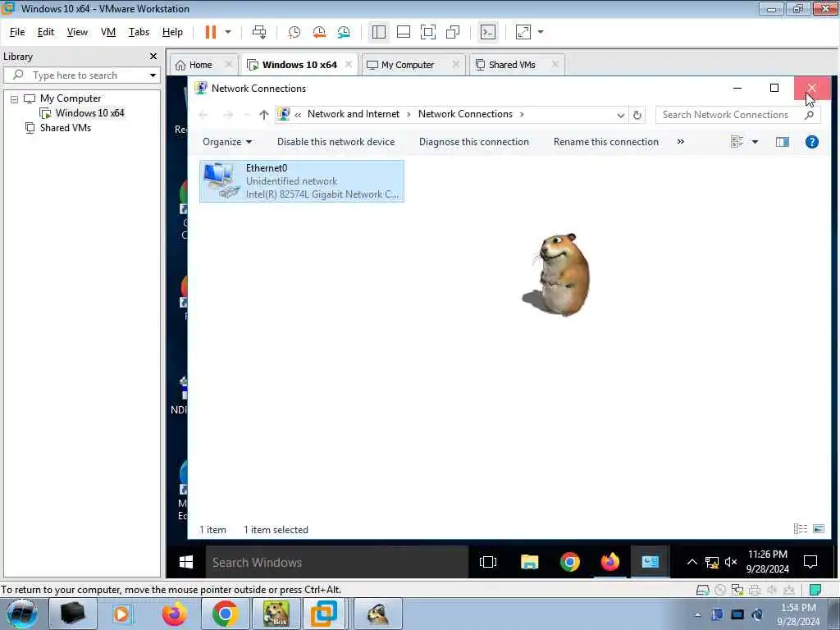Pause the virtual machine
This screenshot has height=630, width=840.
pyautogui.click(x=211, y=32)
